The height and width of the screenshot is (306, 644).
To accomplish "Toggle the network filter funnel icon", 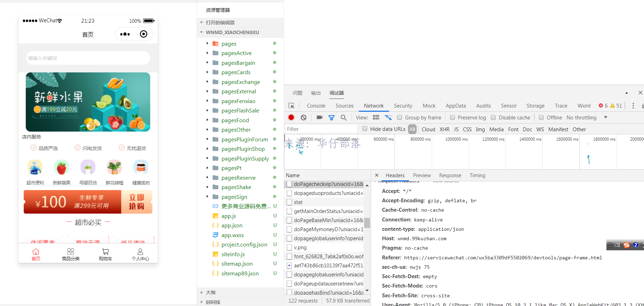I will point(331,118).
